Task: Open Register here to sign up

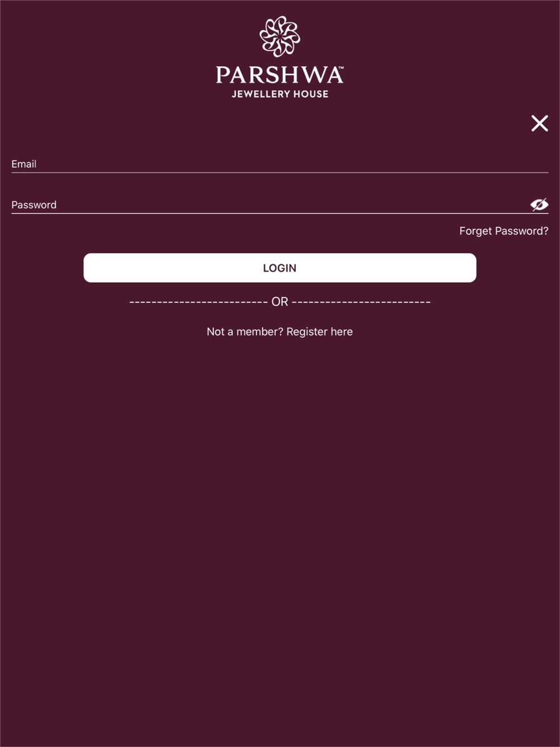Action: (x=320, y=332)
